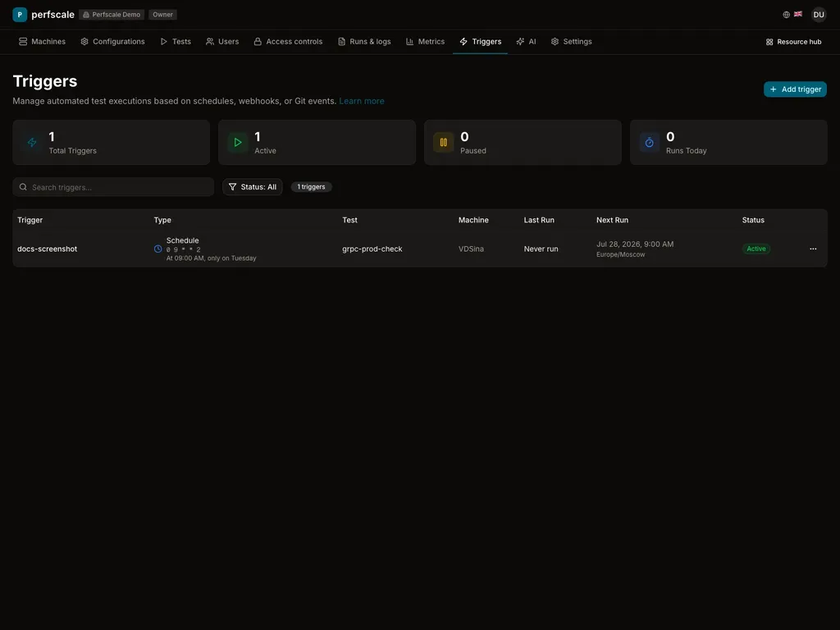Image resolution: width=840 pixels, height=630 pixels.
Task: Click the docs-screenshot trigger name
Action: (47, 249)
